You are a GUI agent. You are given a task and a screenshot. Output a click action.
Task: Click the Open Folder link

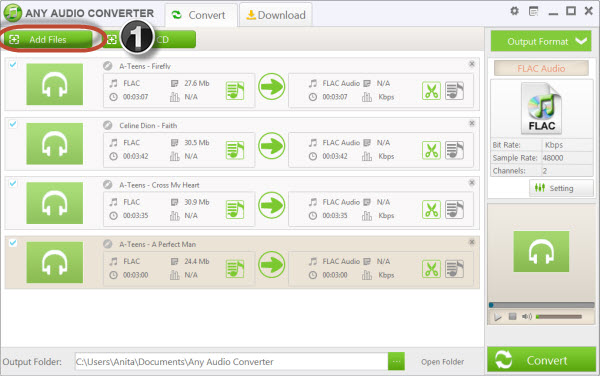pos(442,361)
